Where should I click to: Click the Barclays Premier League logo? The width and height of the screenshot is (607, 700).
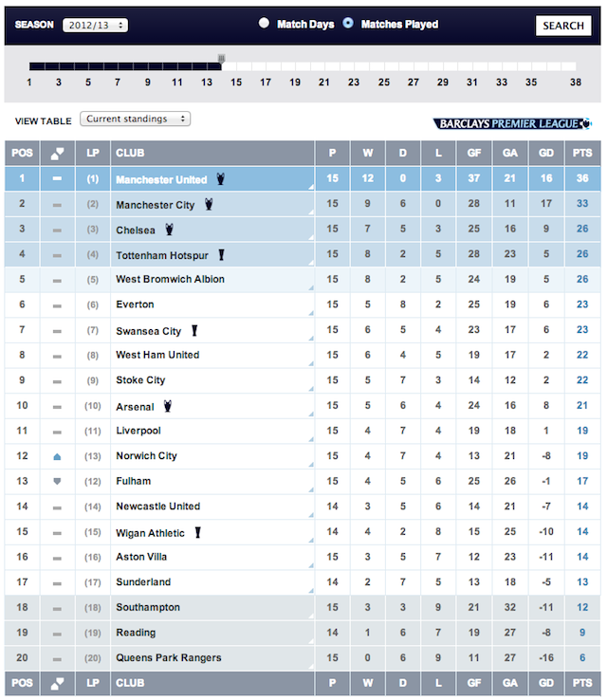[x=512, y=123]
